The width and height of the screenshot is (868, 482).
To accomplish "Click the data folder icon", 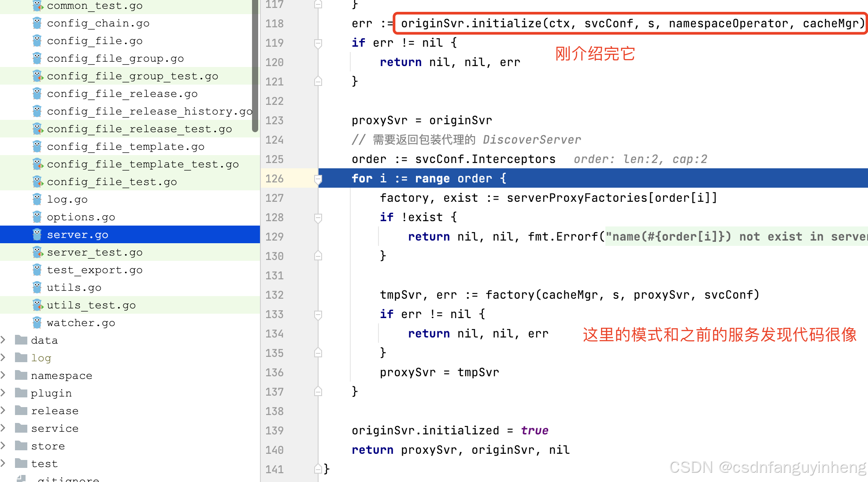I will [x=21, y=340].
